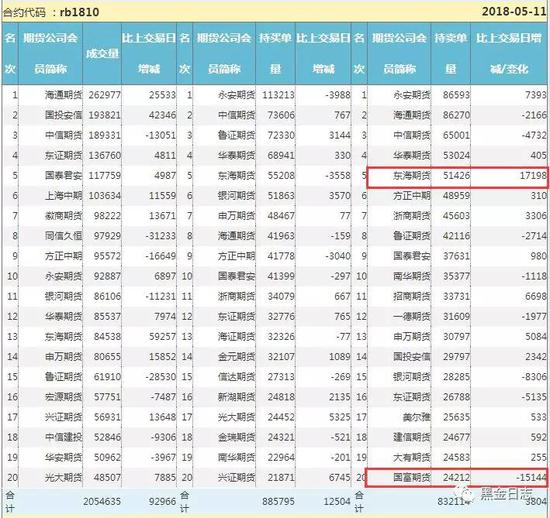Viewport: 550px width, 518px height.
Task: Click company name "一德期货"
Action: coord(411,316)
